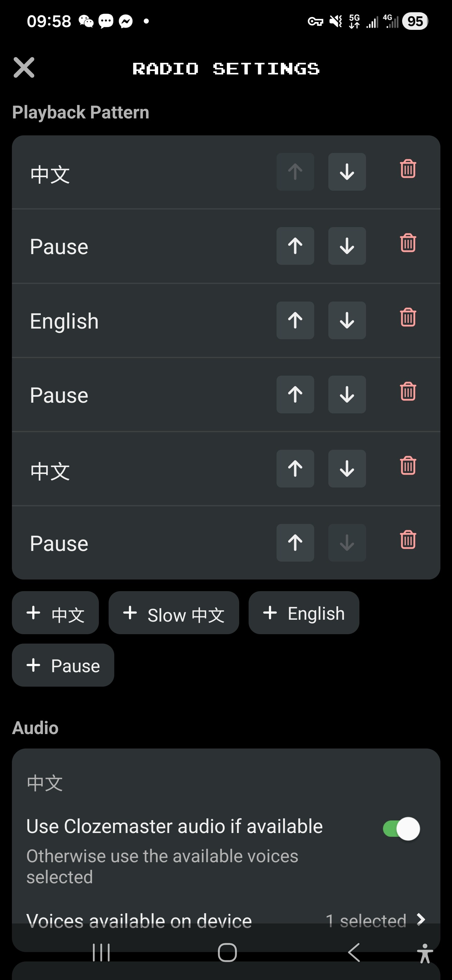Image resolution: width=452 pixels, height=980 pixels.
Task: Move the last Pause row up
Action: point(295,543)
